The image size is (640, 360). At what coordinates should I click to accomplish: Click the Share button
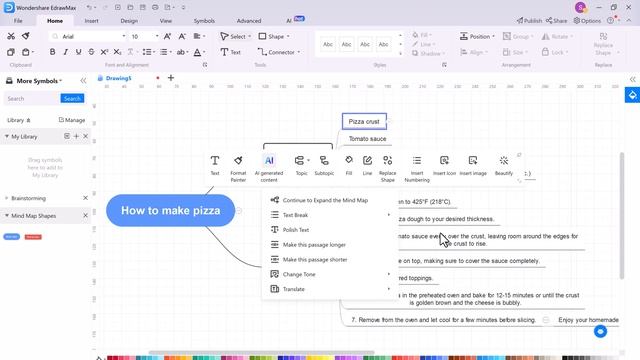point(557,20)
